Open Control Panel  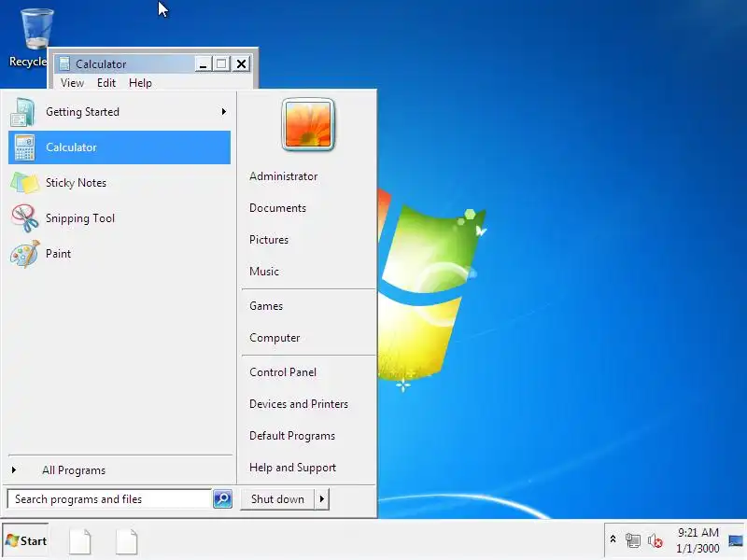[283, 372]
